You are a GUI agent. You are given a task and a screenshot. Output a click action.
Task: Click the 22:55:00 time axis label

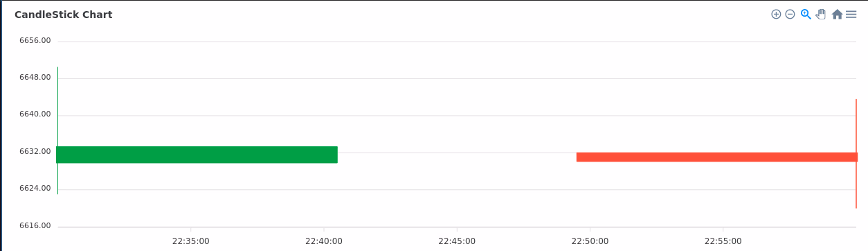click(723, 241)
